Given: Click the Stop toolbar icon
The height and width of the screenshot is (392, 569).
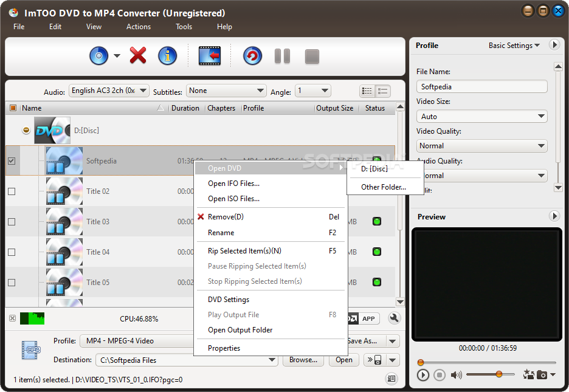Looking at the screenshot, I should (312, 57).
